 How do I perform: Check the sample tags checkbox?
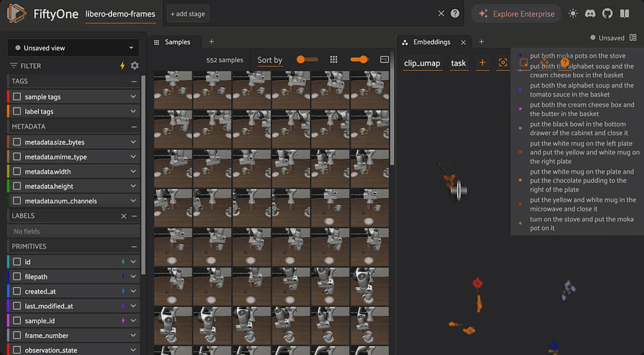[17, 97]
